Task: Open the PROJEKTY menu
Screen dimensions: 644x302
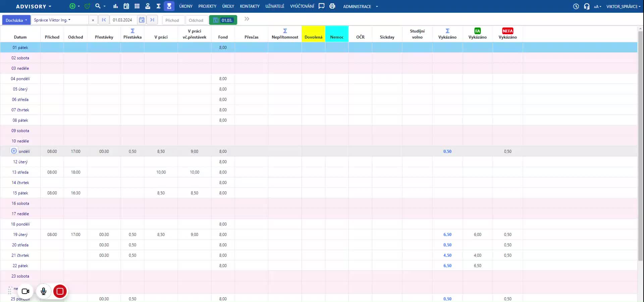Action: tap(207, 6)
